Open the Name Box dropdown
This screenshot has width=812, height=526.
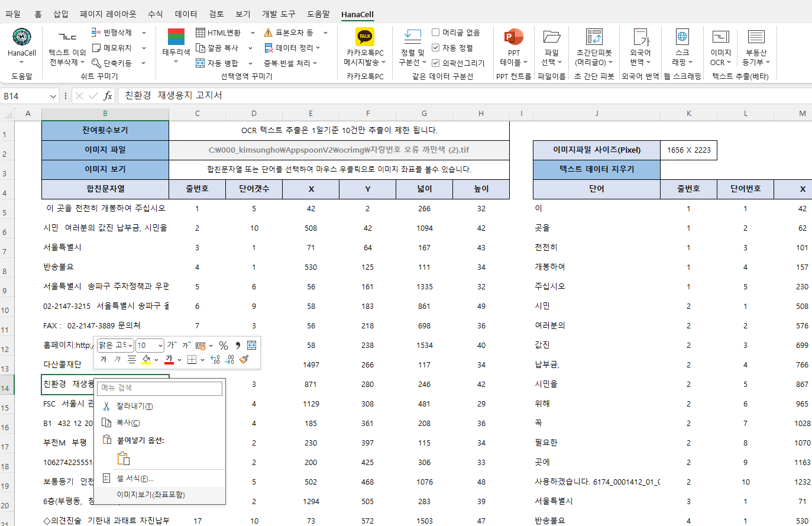53,96
